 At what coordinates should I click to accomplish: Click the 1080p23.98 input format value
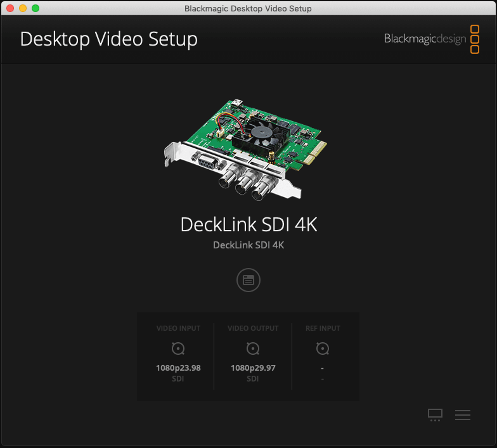pos(178,368)
